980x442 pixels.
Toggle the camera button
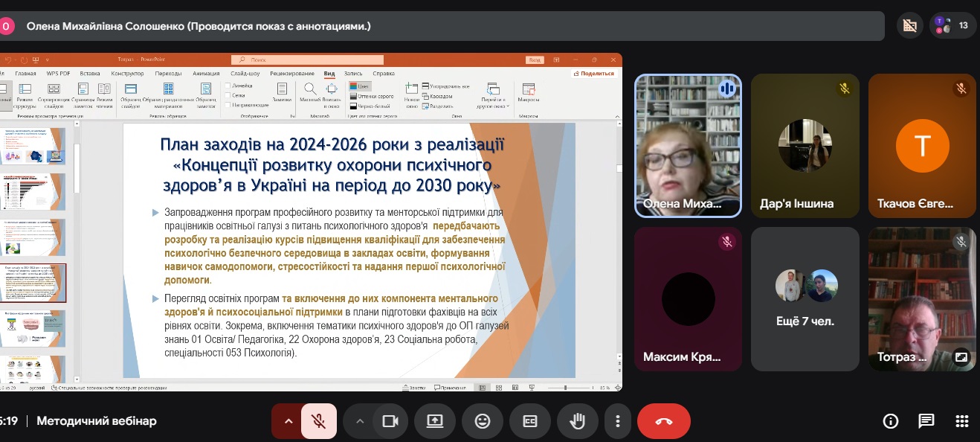[390, 421]
